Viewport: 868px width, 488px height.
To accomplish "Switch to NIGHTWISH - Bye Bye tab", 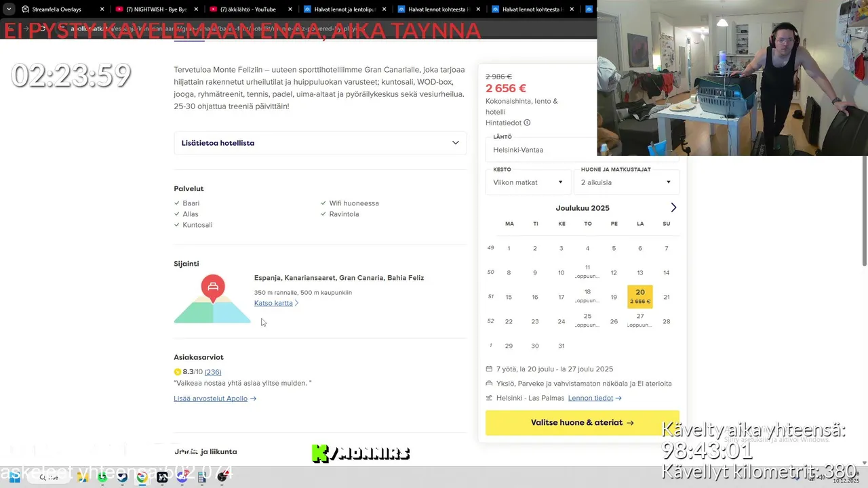I will click(156, 9).
